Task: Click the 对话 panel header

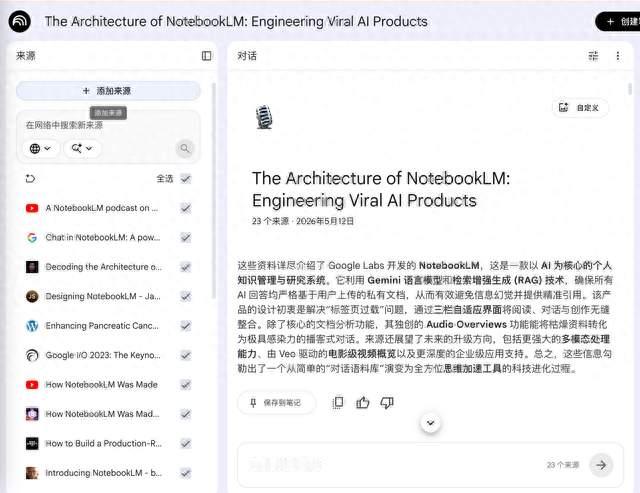Action: (x=247, y=56)
